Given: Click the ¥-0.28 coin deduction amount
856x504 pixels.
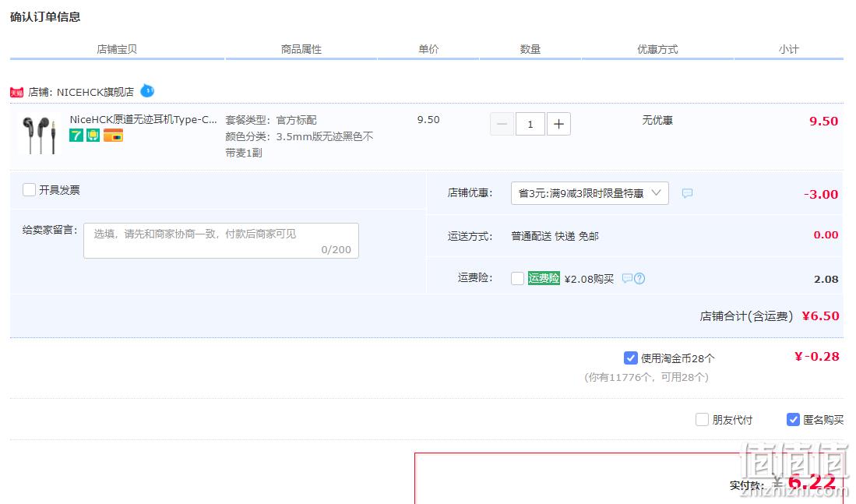Looking at the screenshot, I should (x=817, y=357).
